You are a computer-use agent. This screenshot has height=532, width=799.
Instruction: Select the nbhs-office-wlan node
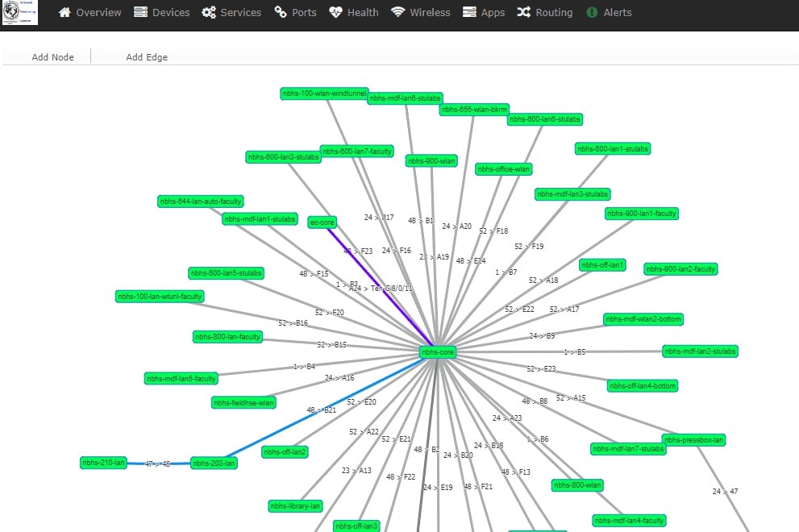click(x=503, y=169)
